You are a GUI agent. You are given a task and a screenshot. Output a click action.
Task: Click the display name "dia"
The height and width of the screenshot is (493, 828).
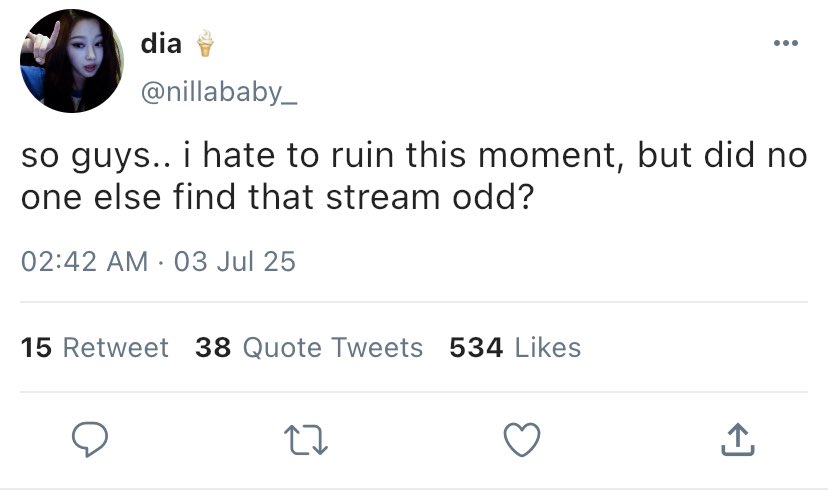[x=161, y=44]
